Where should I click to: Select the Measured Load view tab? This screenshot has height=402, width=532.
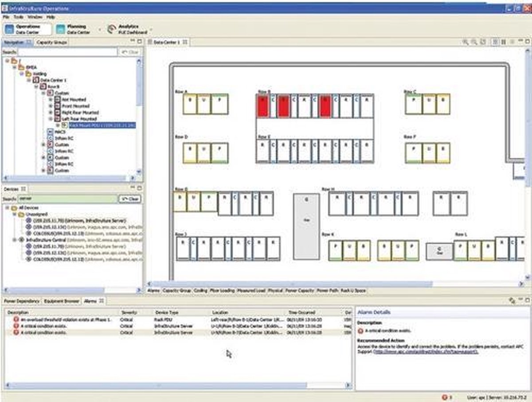[x=251, y=290]
